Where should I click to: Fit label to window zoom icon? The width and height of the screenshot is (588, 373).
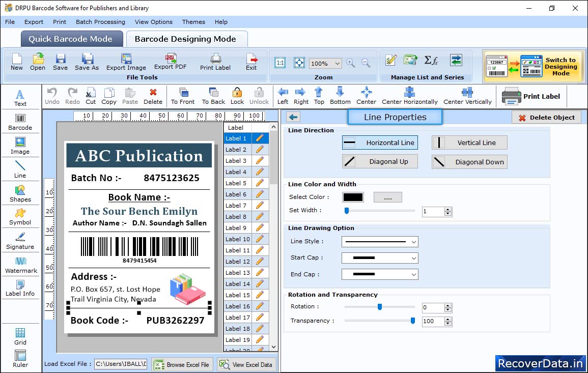pyautogui.click(x=299, y=63)
